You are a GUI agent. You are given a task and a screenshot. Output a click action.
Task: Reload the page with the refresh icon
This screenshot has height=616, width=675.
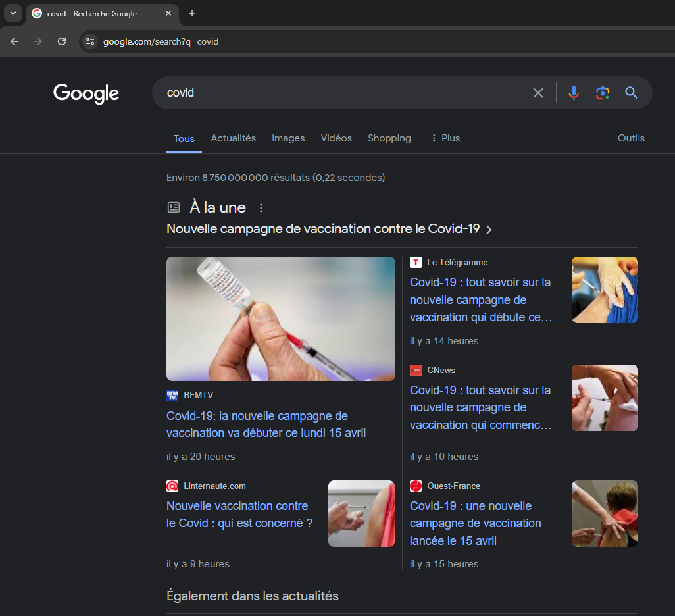click(x=62, y=41)
